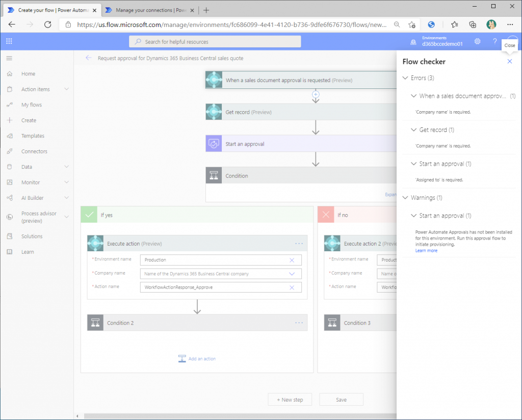Viewport: 522px width, 420px height.
Task: Close the Flow checker panel
Action: click(x=510, y=61)
